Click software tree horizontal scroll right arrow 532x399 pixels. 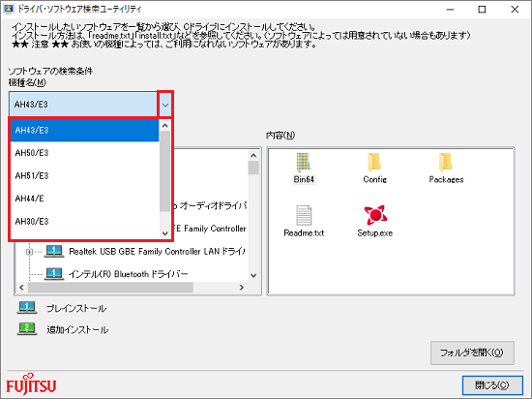242,288
